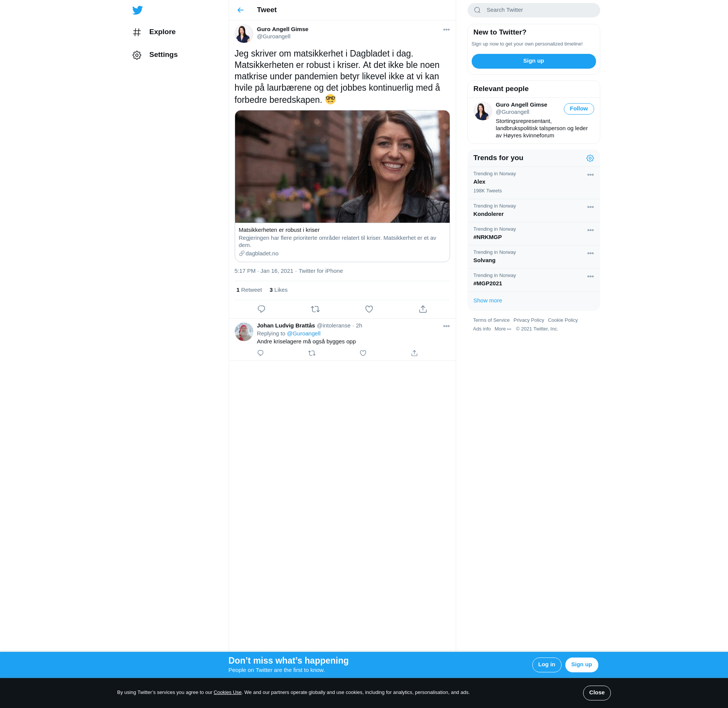
Task: Share the main tweet
Action: [423, 309]
